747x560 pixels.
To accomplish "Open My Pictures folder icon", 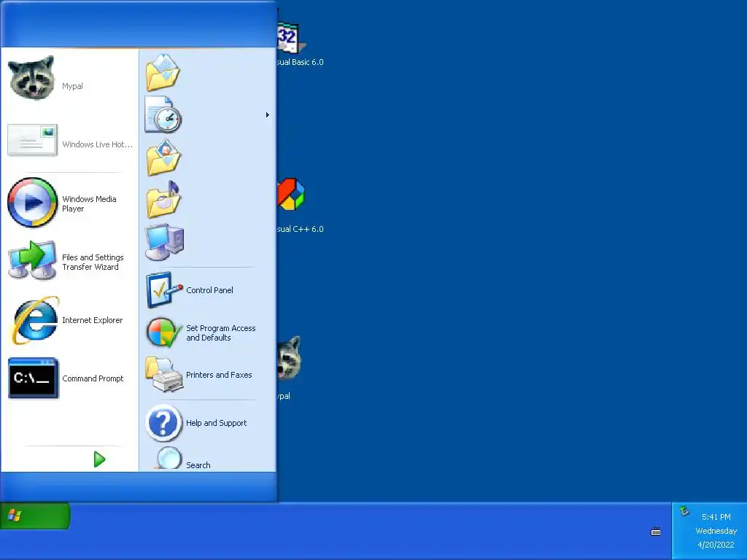I will (x=163, y=157).
